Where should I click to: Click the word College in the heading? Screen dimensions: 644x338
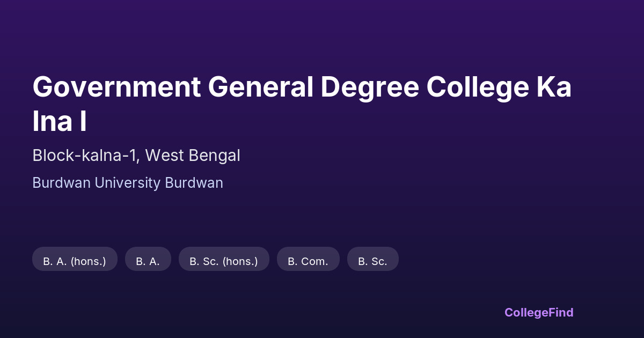coord(478,87)
